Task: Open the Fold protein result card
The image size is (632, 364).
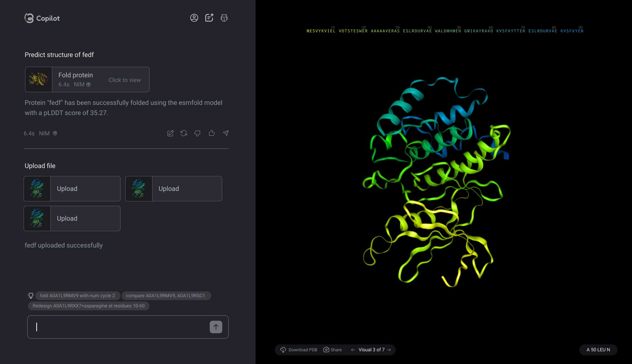Action: (87, 79)
